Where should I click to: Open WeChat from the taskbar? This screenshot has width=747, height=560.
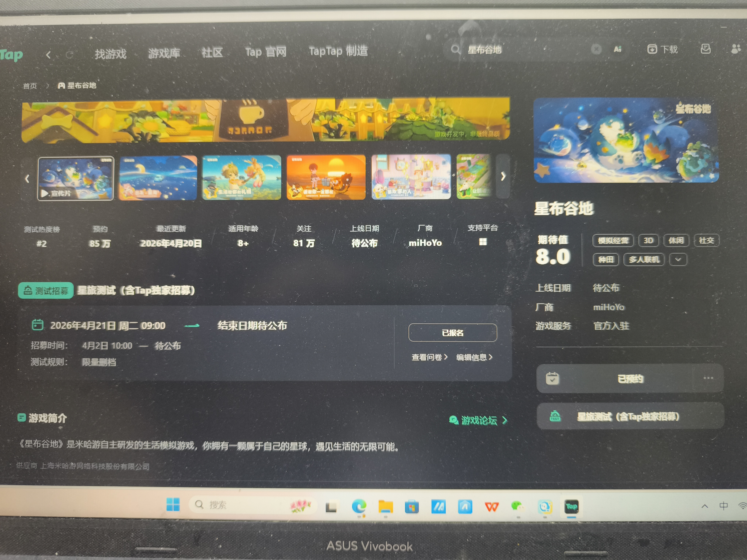tap(517, 506)
